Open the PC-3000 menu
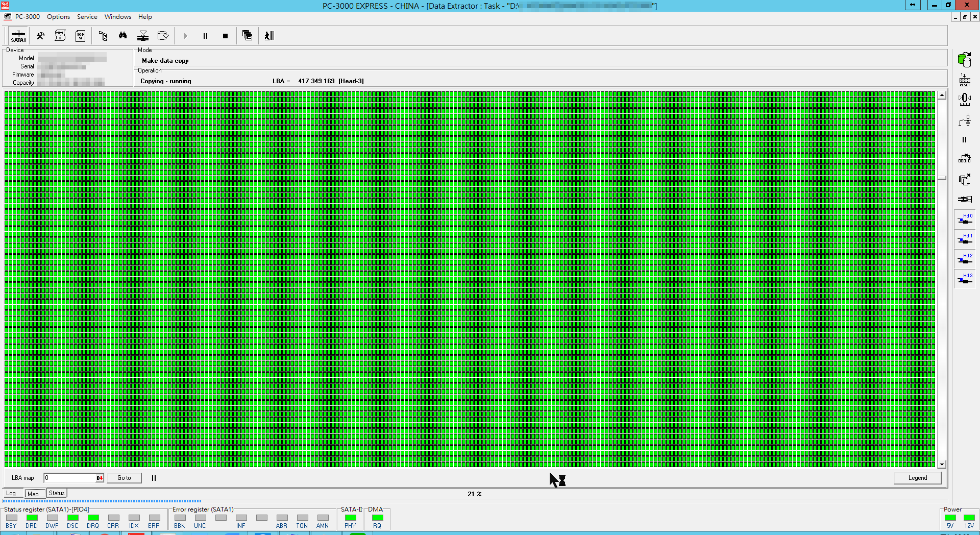 pos(27,17)
